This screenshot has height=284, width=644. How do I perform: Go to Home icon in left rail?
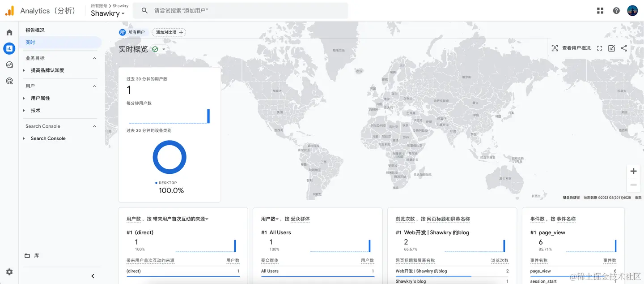9,33
